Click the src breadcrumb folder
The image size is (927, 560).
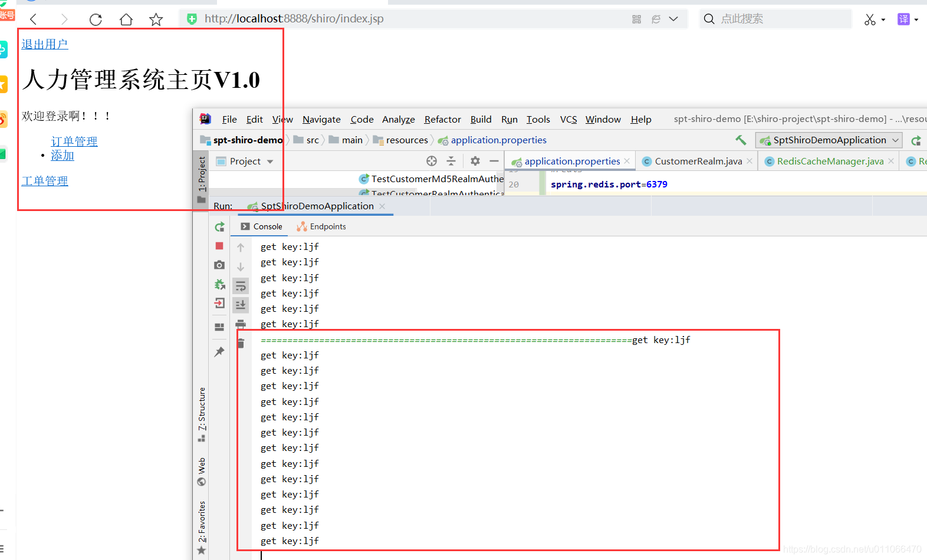307,140
